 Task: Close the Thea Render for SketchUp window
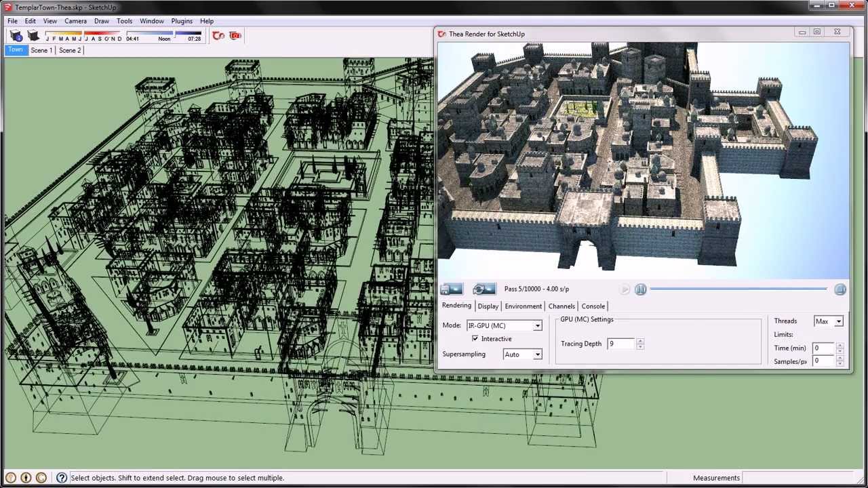837,32
